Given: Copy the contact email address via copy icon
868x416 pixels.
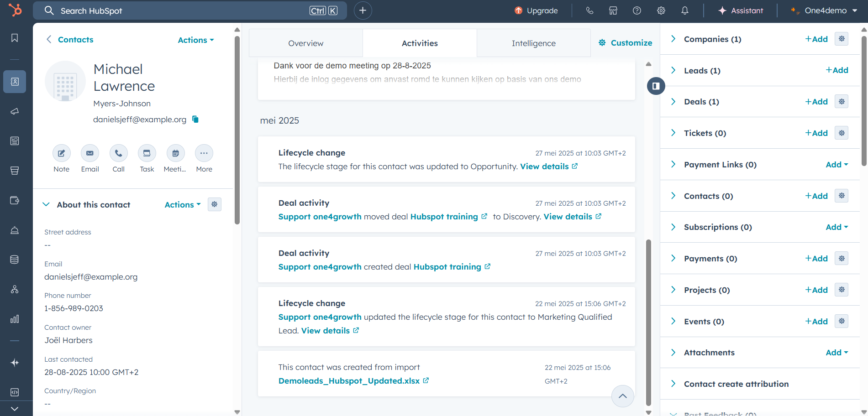Looking at the screenshot, I should point(195,120).
